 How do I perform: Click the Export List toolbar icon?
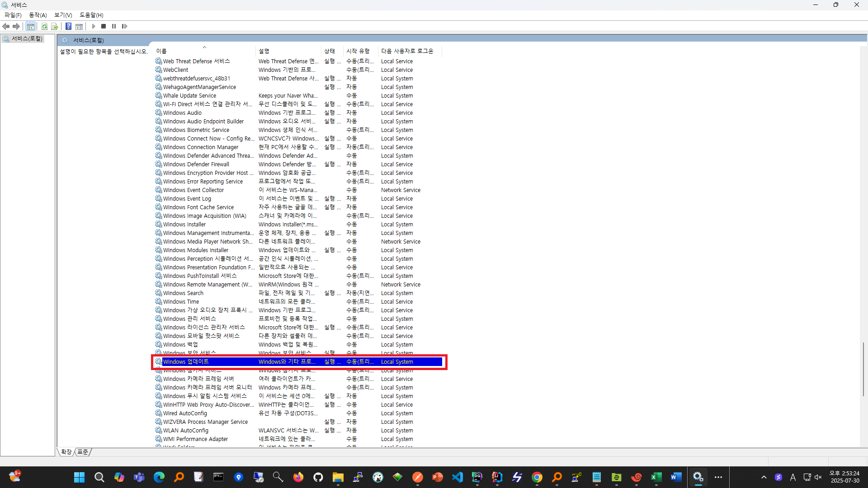tap(55, 26)
